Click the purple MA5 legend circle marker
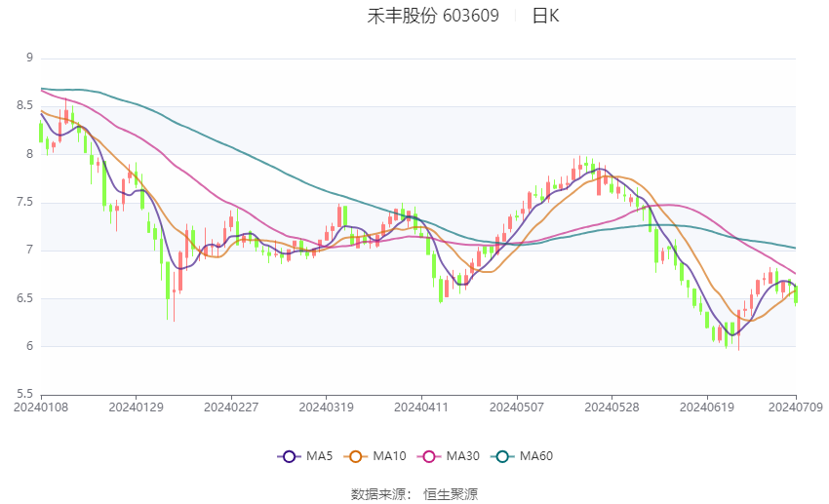Viewport: 829px width, 504px height. tap(288, 456)
